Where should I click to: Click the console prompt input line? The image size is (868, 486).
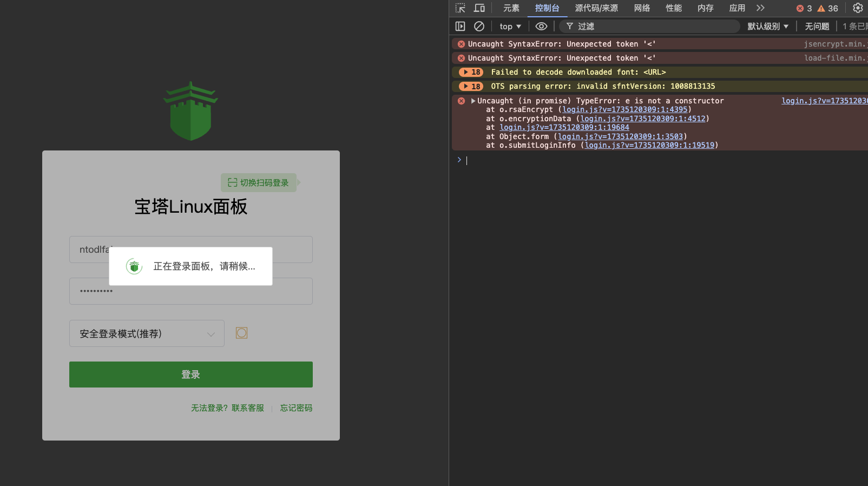[x=666, y=160]
